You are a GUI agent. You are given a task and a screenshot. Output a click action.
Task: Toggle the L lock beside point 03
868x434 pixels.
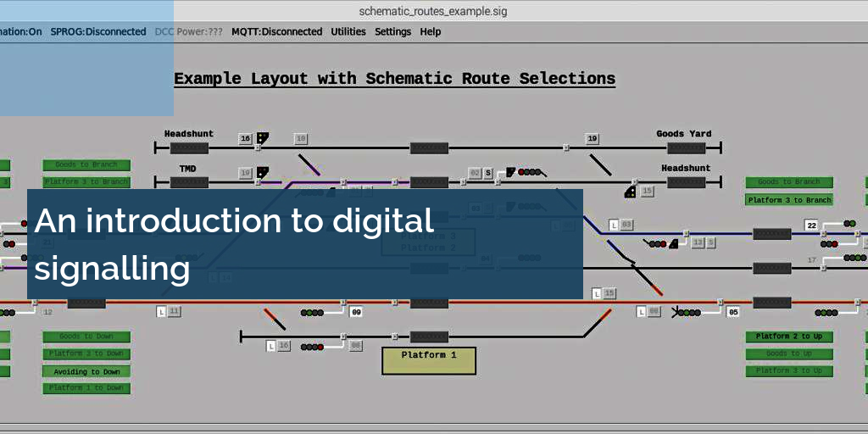tap(614, 225)
